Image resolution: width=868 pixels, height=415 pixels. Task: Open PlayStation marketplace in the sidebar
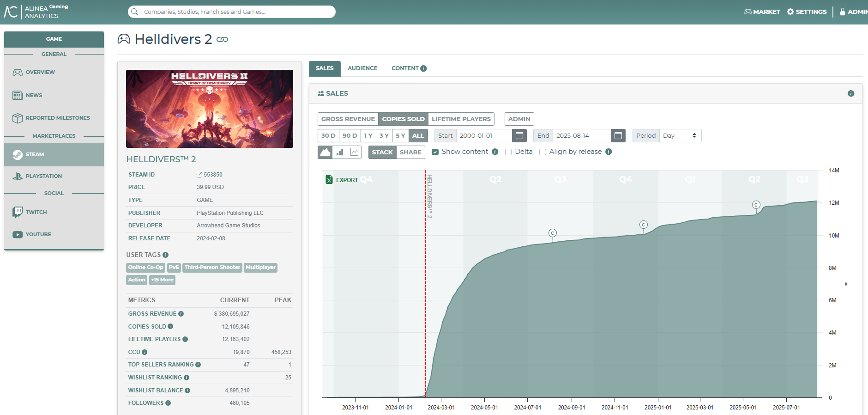pos(54,176)
